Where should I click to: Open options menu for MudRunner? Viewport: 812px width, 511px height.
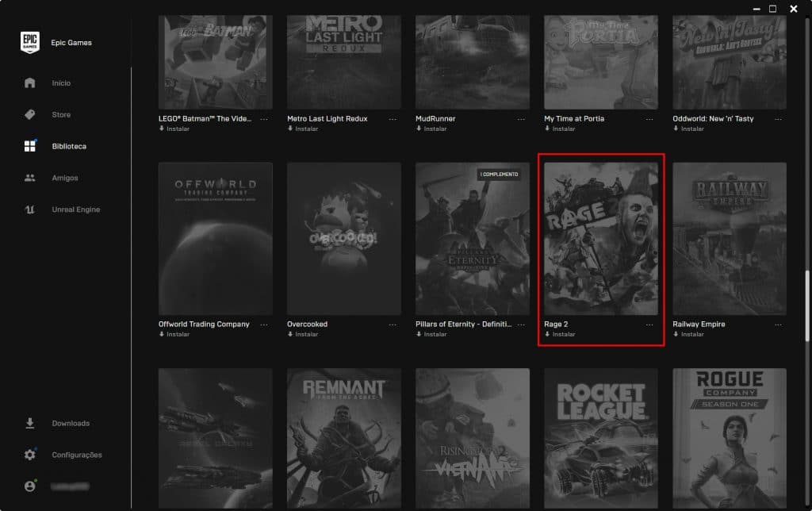[521, 119]
